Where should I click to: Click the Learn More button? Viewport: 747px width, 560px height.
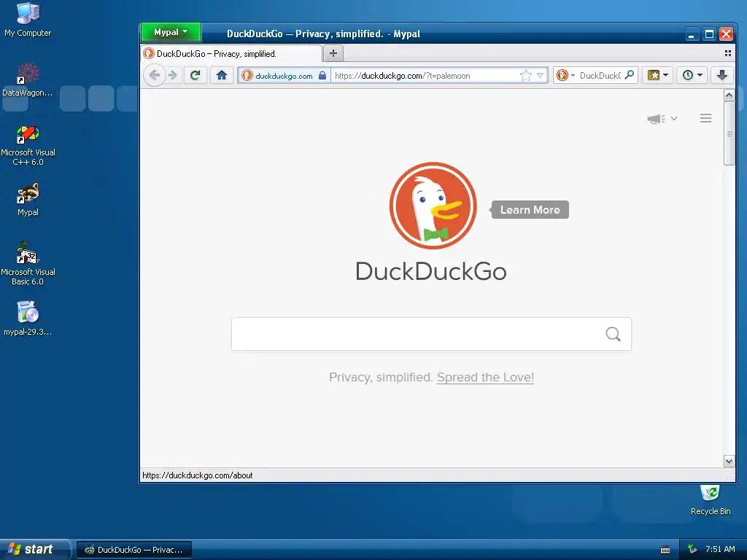coord(530,210)
